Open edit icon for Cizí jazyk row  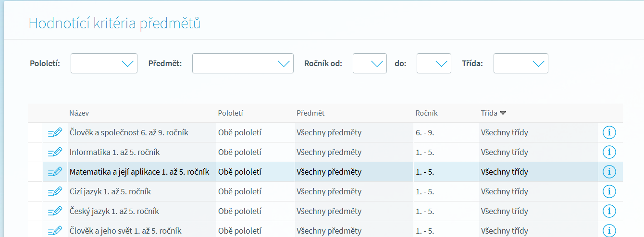[55, 191]
